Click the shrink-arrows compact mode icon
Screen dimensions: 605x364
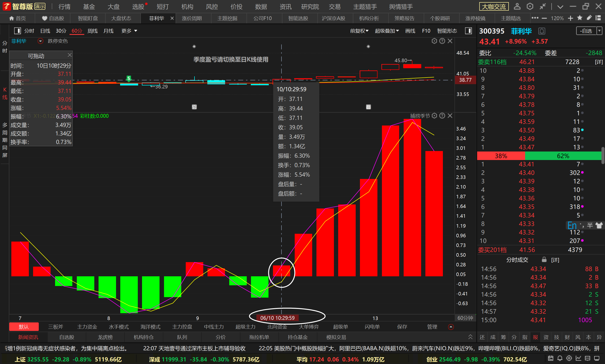pos(542,6)
